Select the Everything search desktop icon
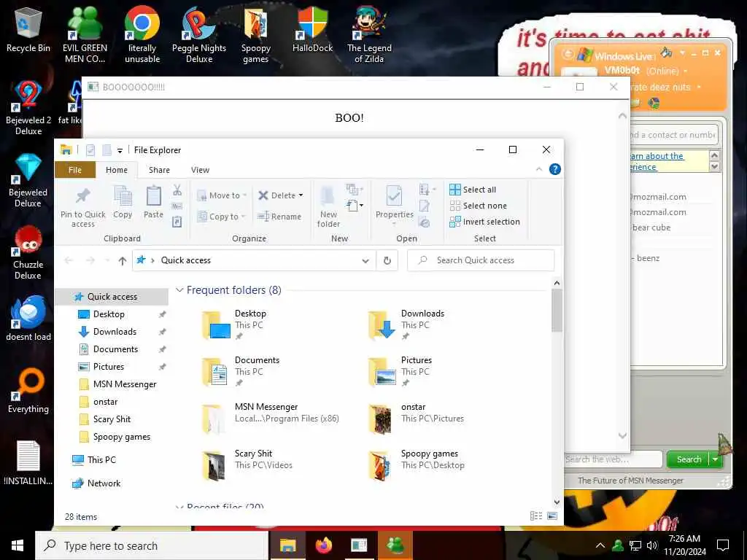 28,391
